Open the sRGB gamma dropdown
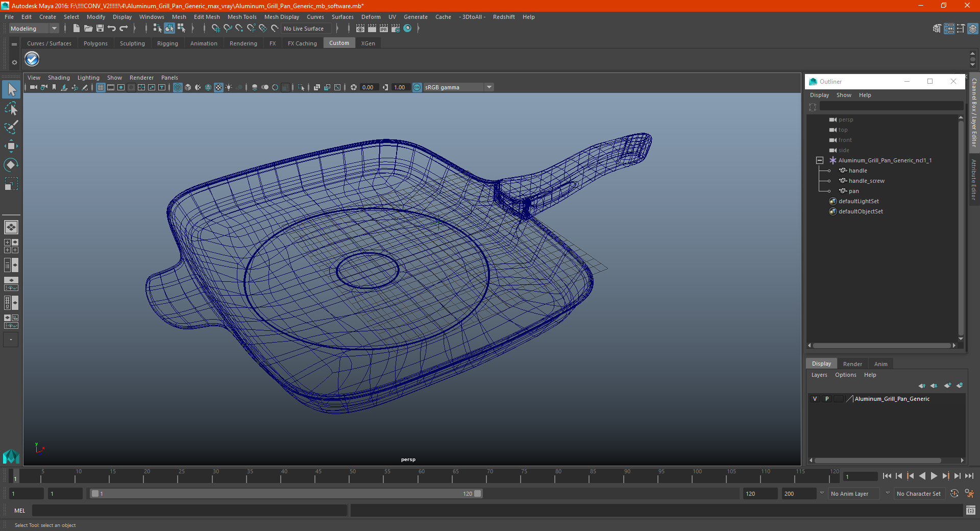This screenshot has width=980, height=531. (458, 87)
